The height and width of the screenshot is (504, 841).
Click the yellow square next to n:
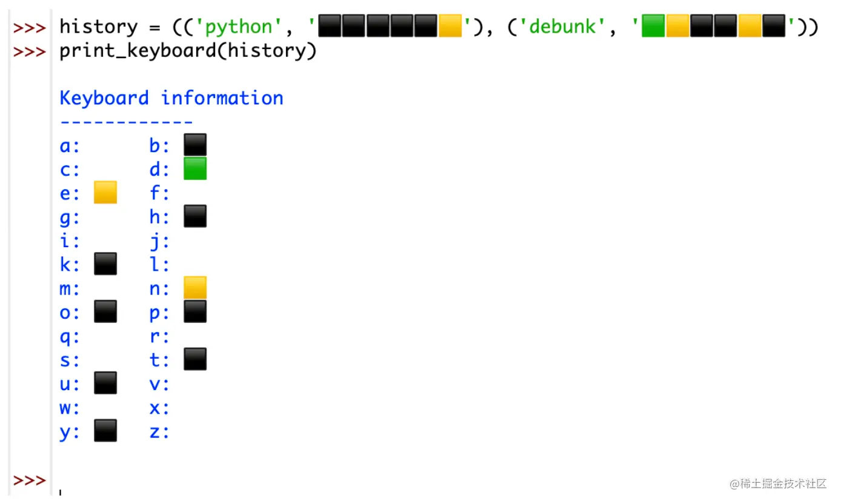tap(195, 288)
